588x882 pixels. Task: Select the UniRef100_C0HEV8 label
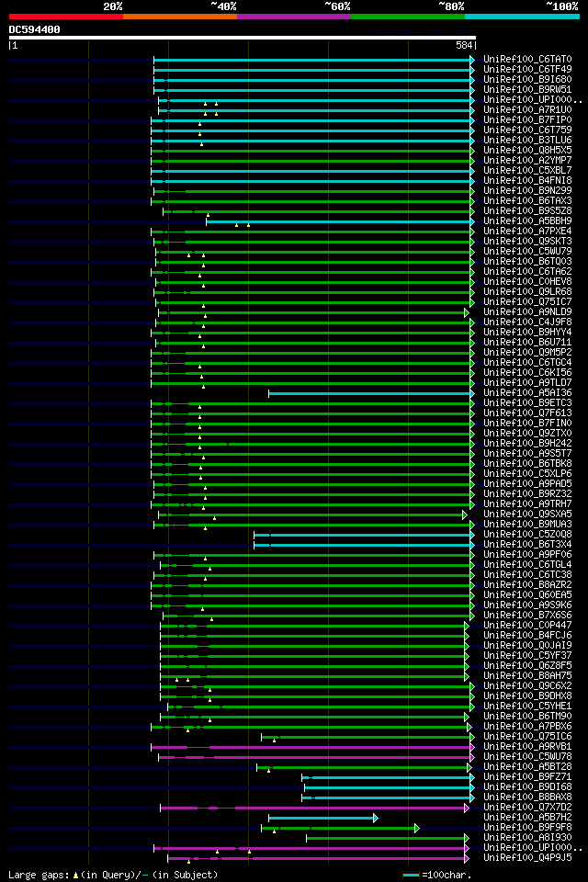point(527,282)
